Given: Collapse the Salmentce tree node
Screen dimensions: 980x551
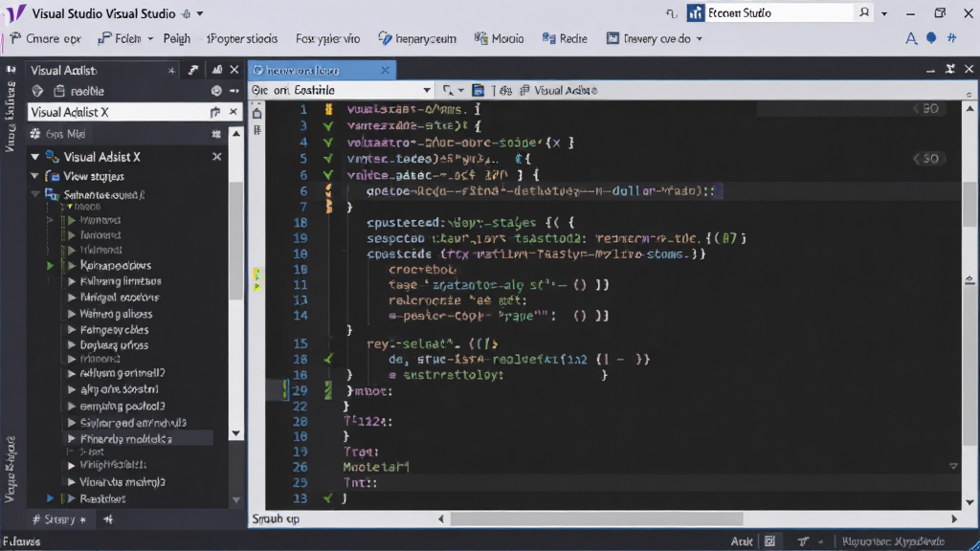Looking at the screenshot, I should point(35,194).
